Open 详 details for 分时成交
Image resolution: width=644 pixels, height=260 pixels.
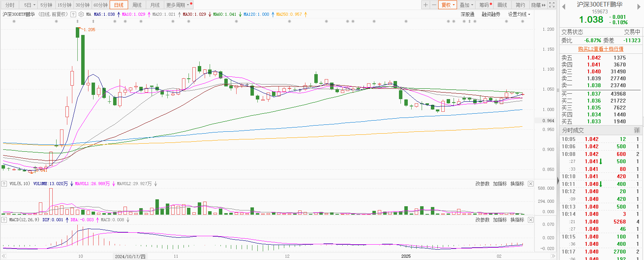coord(637,130)
